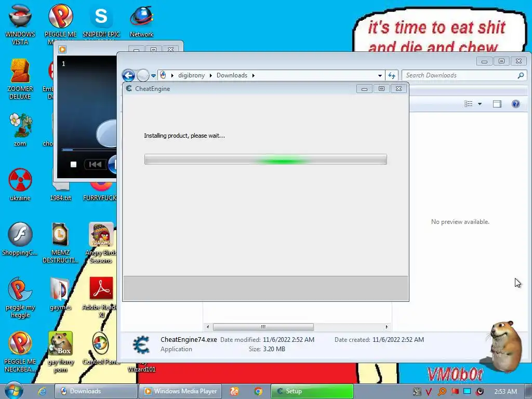Expand the arrow after digibrony in breadcrumb

coord(211,75)
